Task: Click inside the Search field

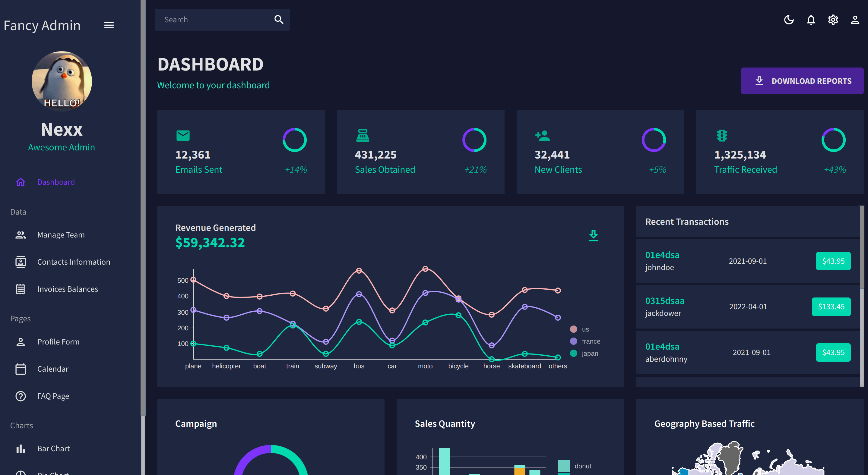Action: tap(209, 20)
